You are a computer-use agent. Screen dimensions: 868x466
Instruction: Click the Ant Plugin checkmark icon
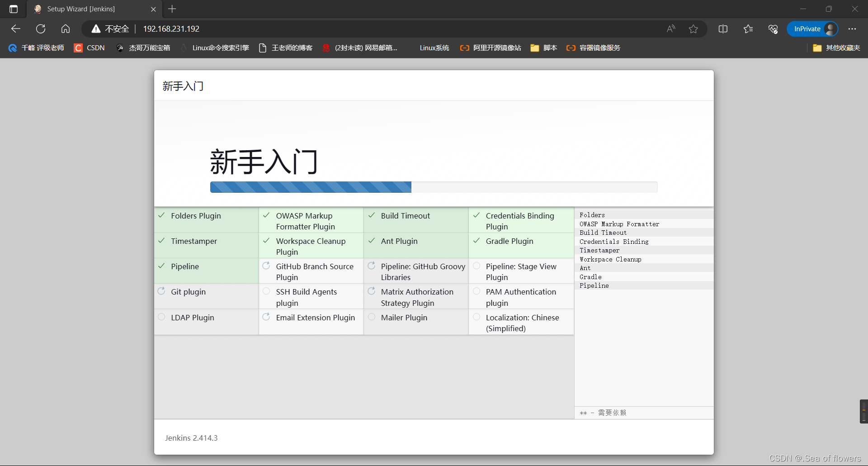pyautogui.click(x=371, y=241)
